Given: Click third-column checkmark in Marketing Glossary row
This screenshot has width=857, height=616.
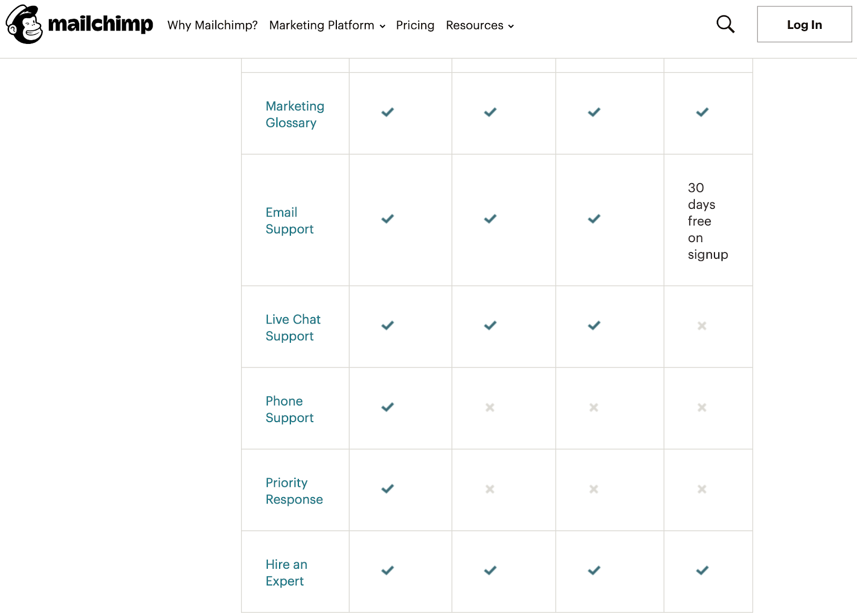Looking at the screenshot, I should point(594,112).
